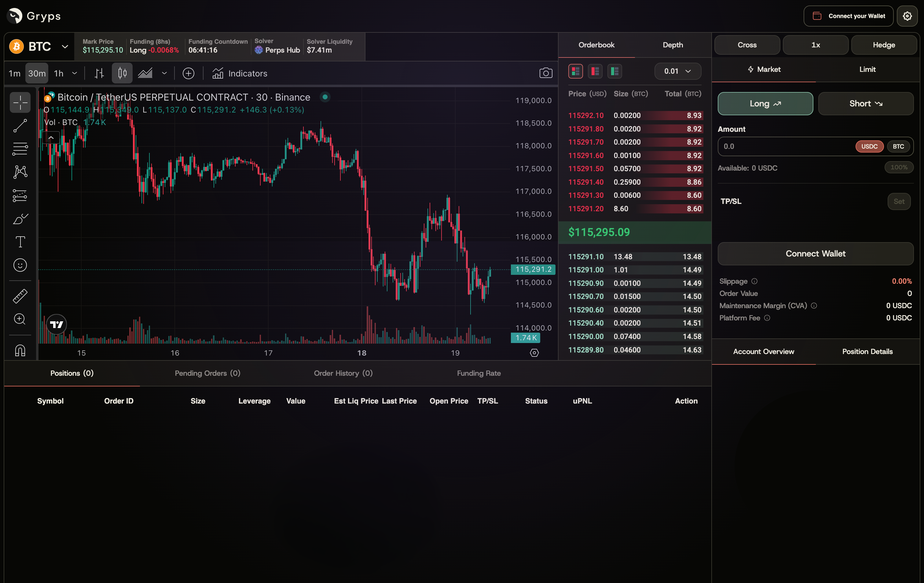Open settings gear in header
924x583 pixels.
907,16
